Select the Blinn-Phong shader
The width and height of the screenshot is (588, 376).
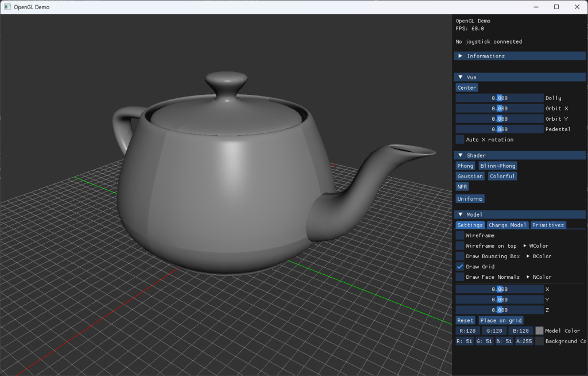click(498, 166)
